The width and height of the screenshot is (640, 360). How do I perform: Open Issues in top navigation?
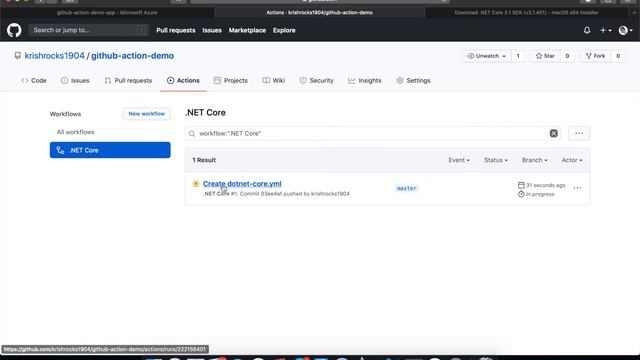212,30
